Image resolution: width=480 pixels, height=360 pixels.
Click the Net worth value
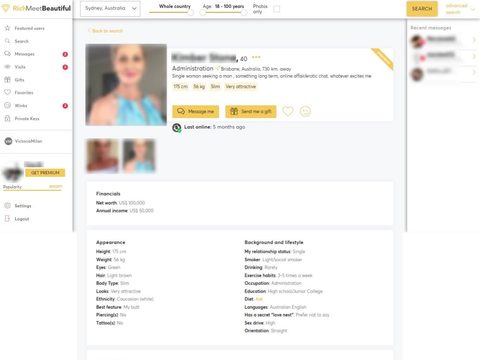coord(132,203)
